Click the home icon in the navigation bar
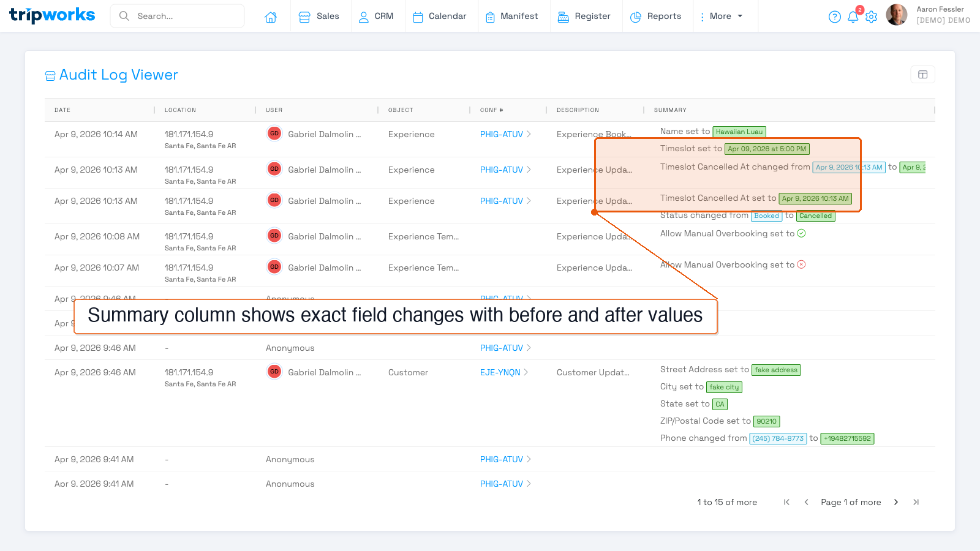The width and height of the screenshot is (980, 551). 271,17
